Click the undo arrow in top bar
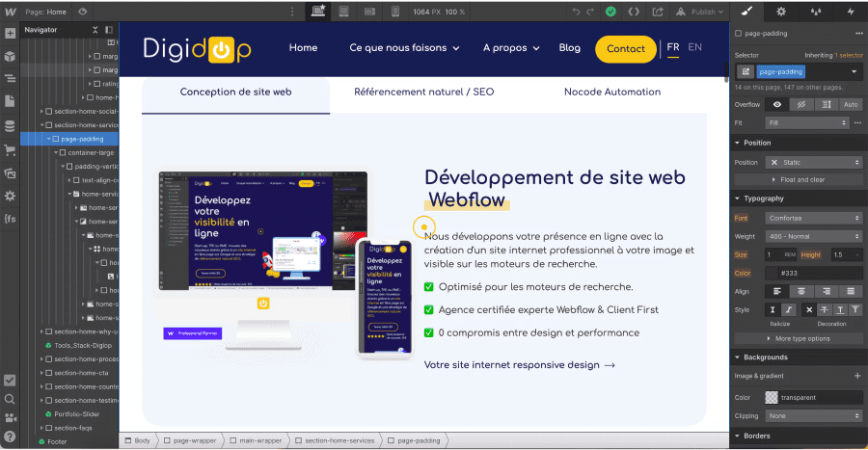This screenshot has width=868, height=450. [x=577, y=12]
